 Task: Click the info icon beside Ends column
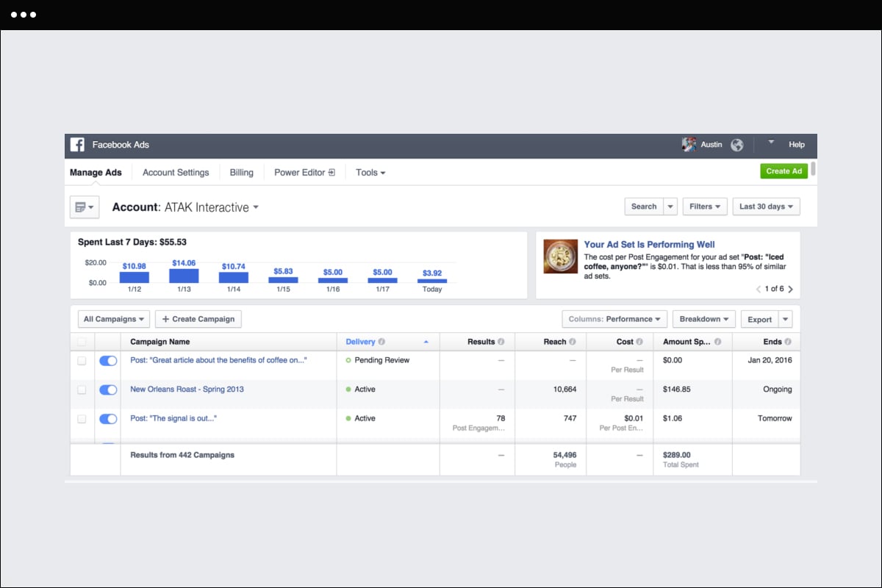(x=788, y=342)
